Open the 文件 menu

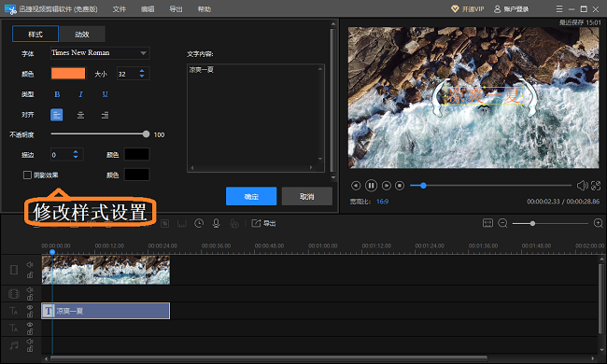120,9
